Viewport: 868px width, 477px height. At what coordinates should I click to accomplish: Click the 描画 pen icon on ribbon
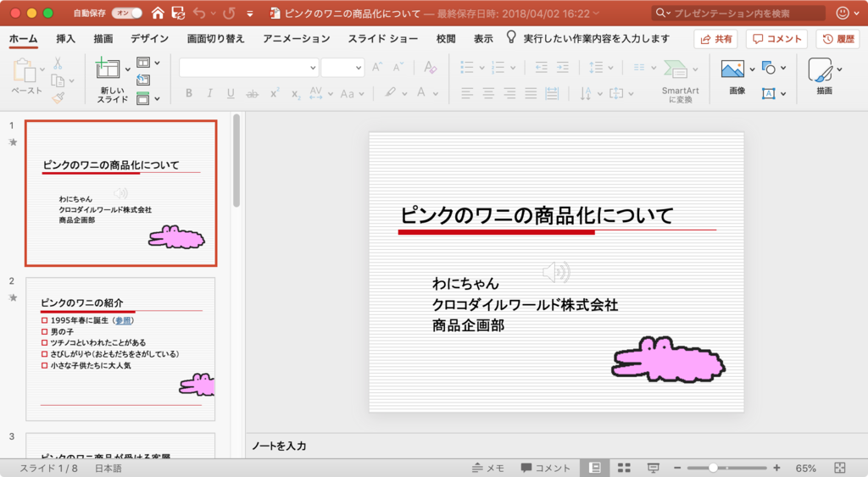pyautogui.click(x=820, y=69)
